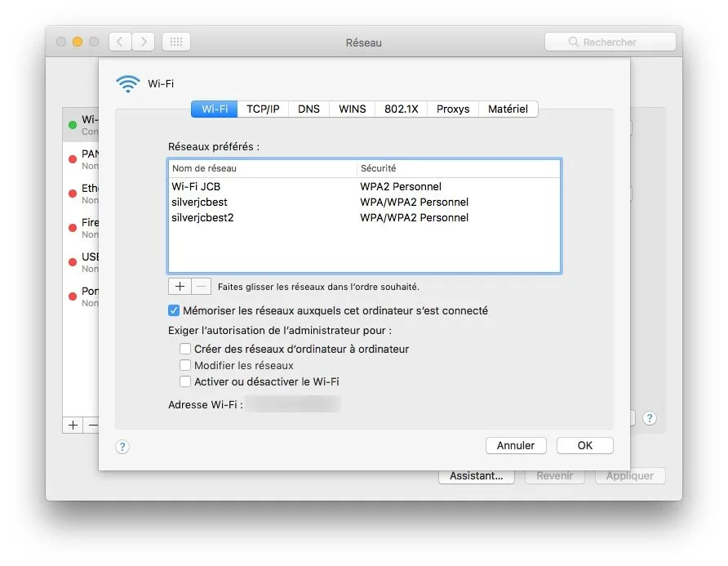Open the TCP/IP tab
Viewport: 728px width, 566px height.
click(263, 109)
